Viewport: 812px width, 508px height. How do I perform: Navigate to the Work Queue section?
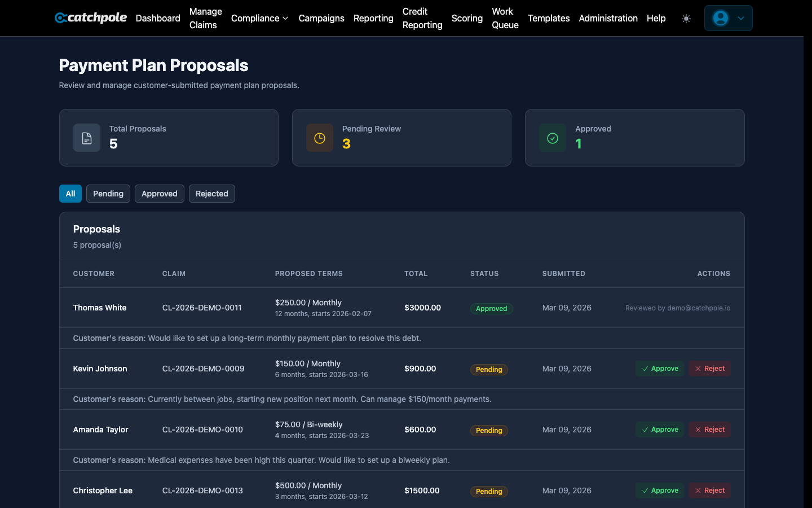click(x=505, y=18)
